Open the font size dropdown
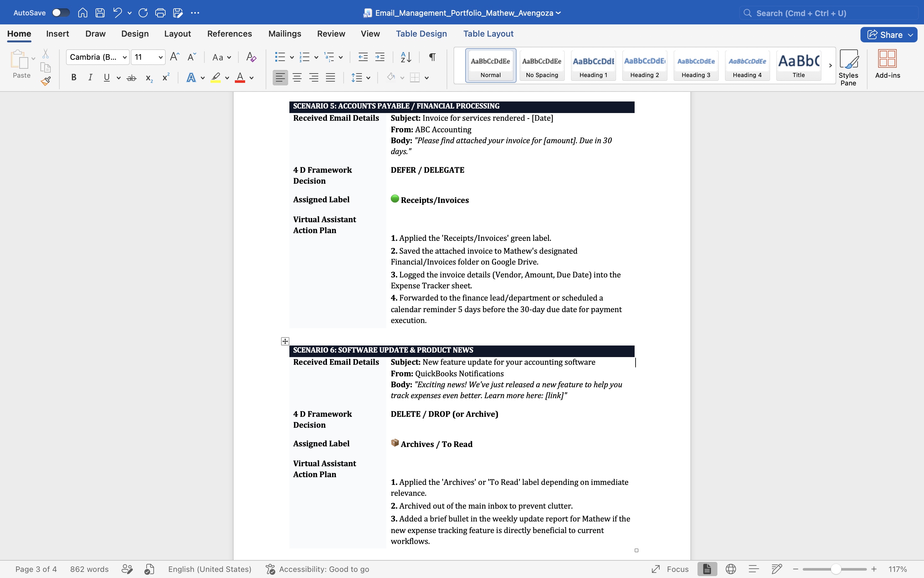 tap(161, 57)
